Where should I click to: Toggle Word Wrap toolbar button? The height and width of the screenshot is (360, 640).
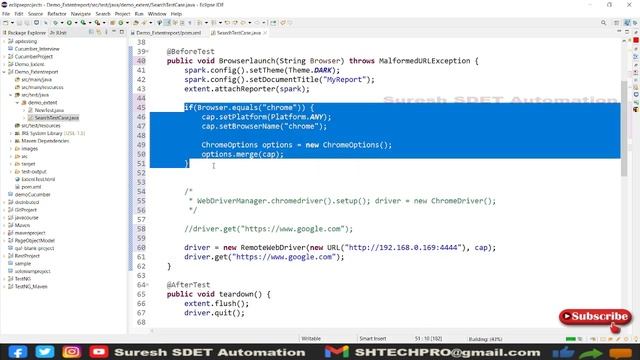(175, 23)
